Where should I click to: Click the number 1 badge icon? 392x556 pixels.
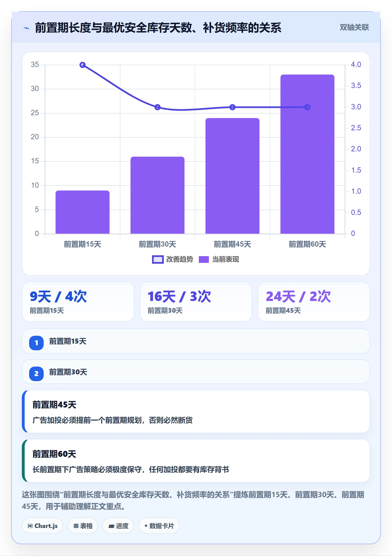(36, 343)
